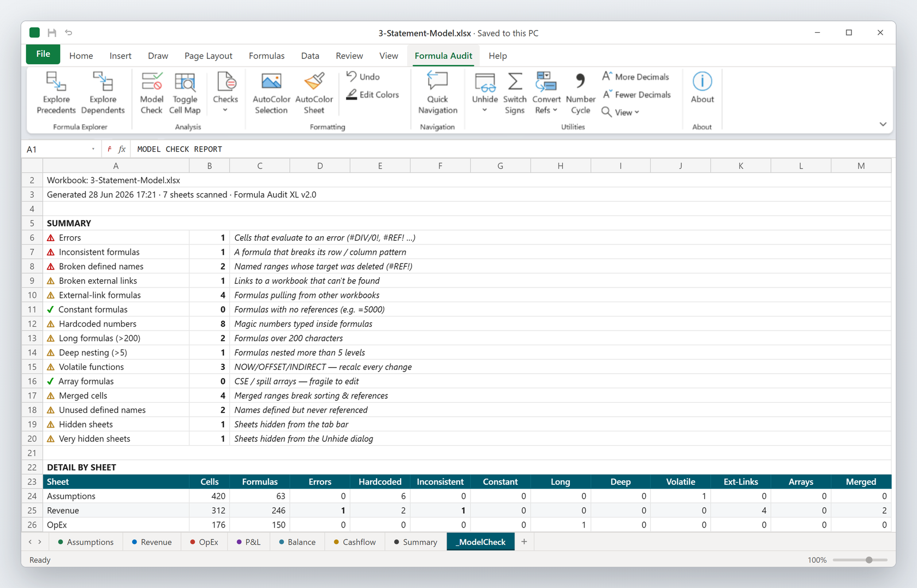
Task: Open the Name Box dropdown arrow
Action: tap(93, 149)
